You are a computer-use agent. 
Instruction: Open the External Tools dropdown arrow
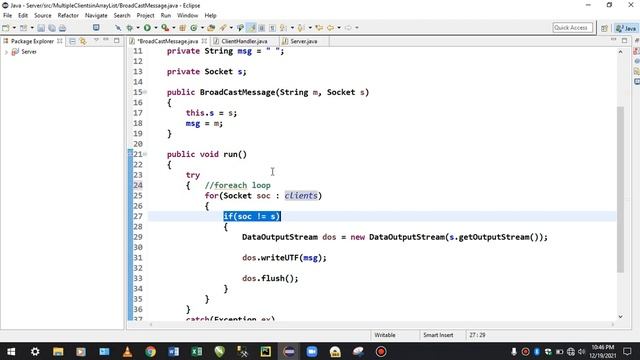coord(173,28)
